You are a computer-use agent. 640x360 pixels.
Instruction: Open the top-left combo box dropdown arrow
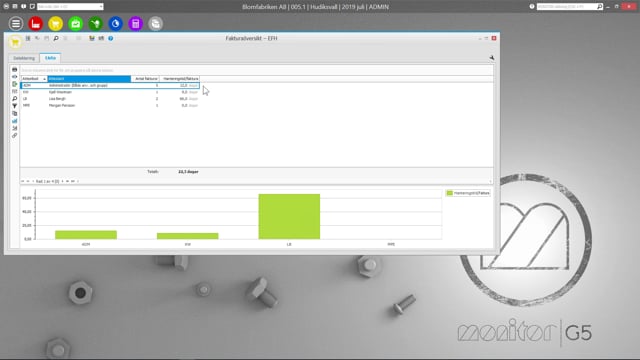(x=101, y=7)
